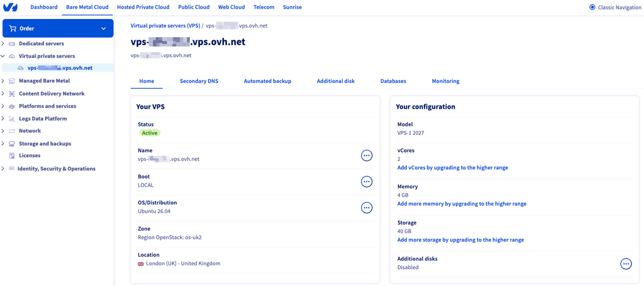Expand the Storage and backups arrow
644x286 pixels.
click(3, 144)
